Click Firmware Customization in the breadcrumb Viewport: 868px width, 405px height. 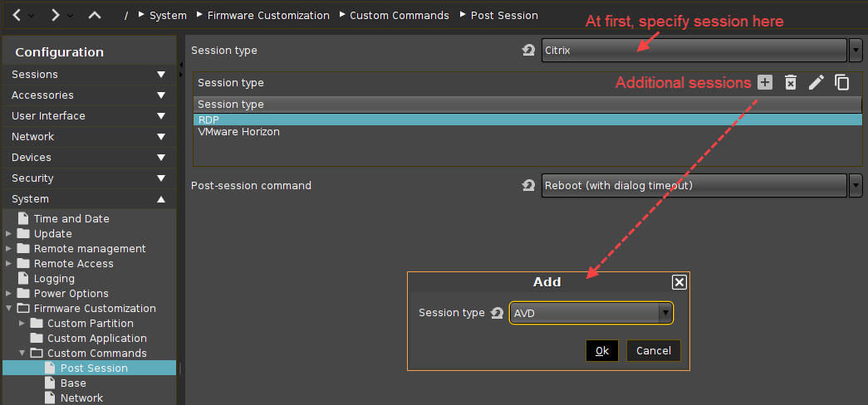[x=268, y=15]
